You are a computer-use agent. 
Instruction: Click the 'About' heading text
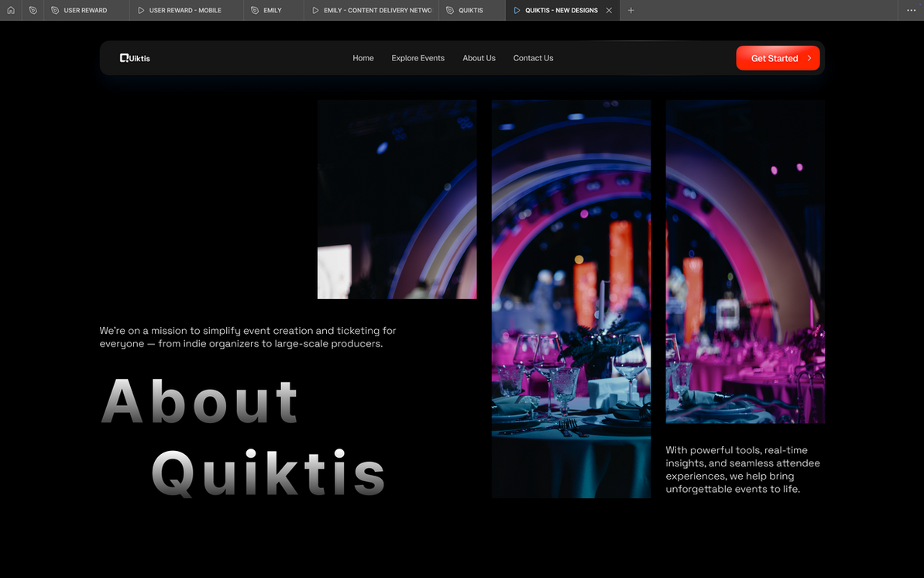coord(201,401)
